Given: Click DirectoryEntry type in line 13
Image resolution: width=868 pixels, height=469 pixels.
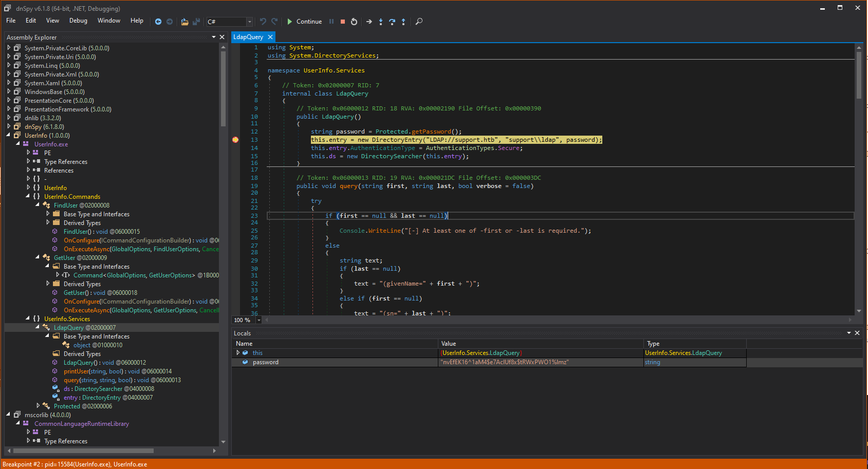Looking at the screenshot, I should (x=397, y=140).
